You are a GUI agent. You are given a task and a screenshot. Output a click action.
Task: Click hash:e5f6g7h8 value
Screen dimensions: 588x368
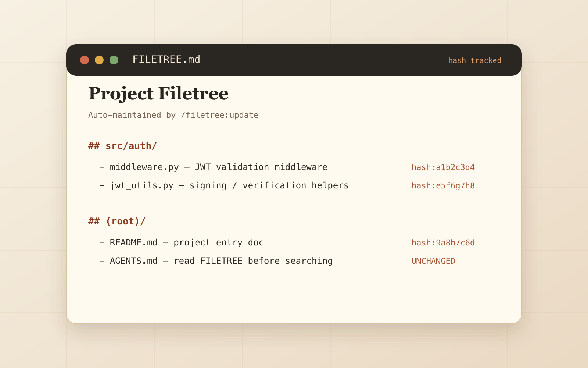pos(443,186)
